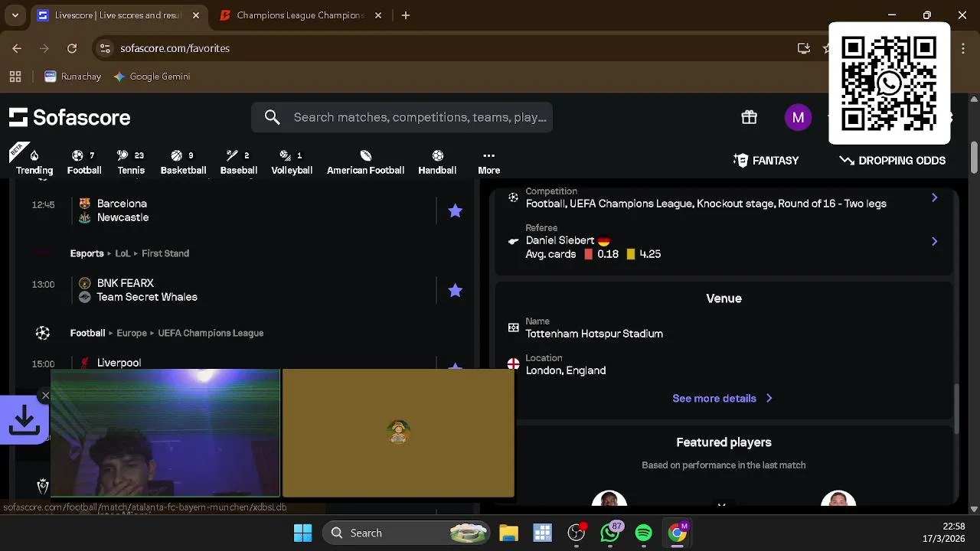
Task: Expand the Referee Daniel Siebert chevron
Action: (x=934, y=241)
